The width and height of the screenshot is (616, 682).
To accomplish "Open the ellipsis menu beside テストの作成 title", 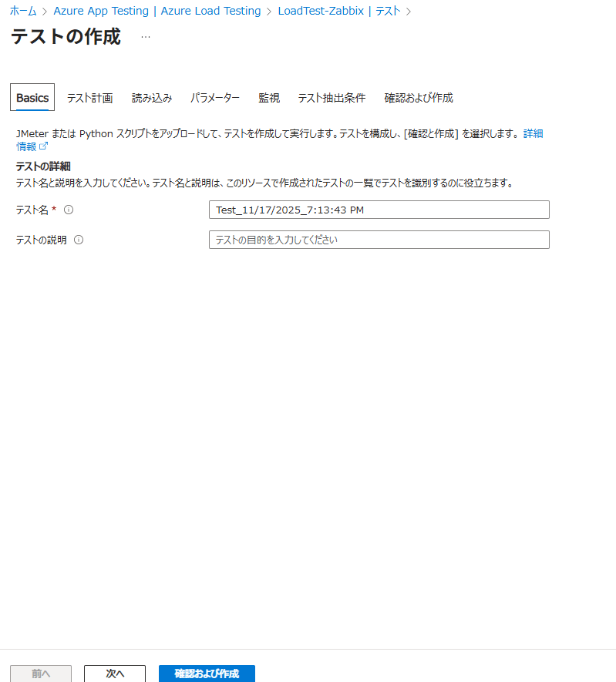I will coord(146,37).
